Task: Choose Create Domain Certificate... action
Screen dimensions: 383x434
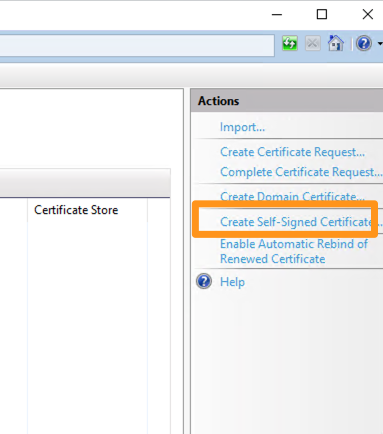Action: pyautogui.click(x=292, y=196)
